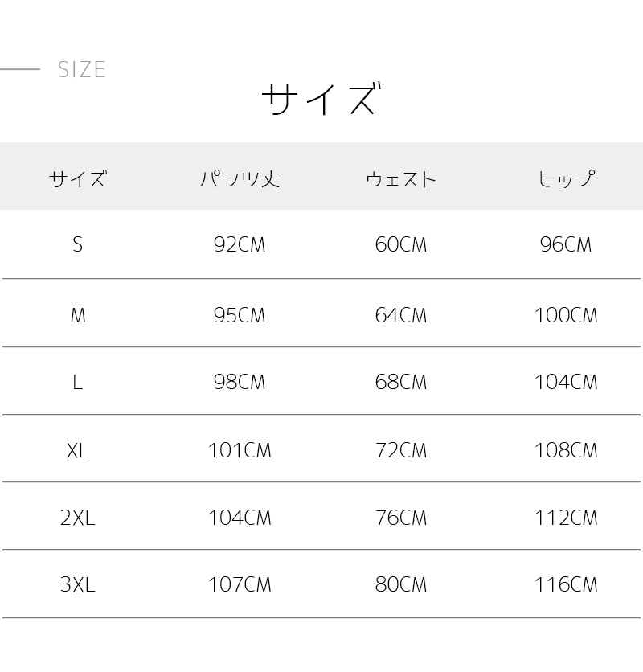
Task: Click the L size row label
Action: pyautogui.click(x=77, y=383)
